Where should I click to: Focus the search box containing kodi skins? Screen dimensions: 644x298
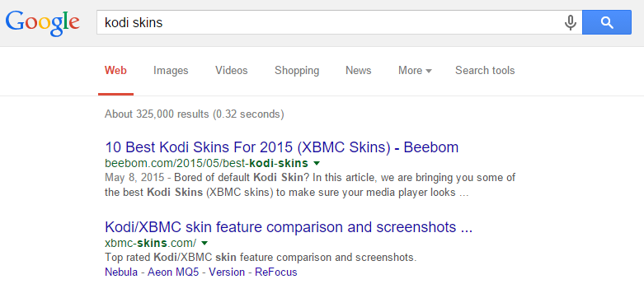coord(339,22)
